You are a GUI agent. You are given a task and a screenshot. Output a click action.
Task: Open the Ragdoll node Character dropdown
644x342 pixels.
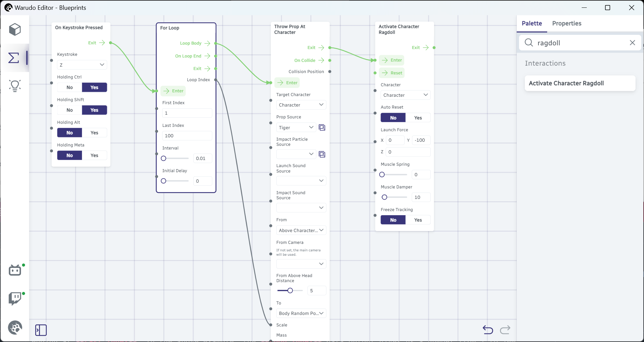pyautogui.click(x=406, y=95)
